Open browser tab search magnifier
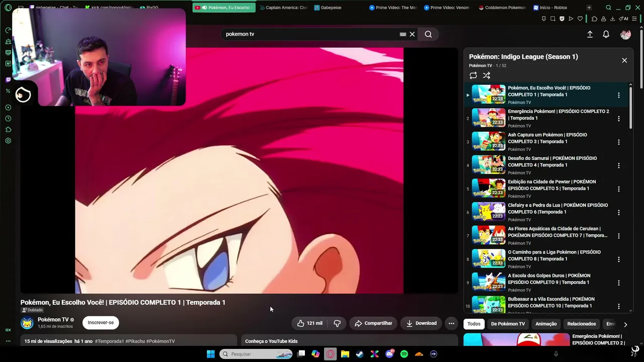This screenshot has width=644, height=362. click(x=608, y=8)
